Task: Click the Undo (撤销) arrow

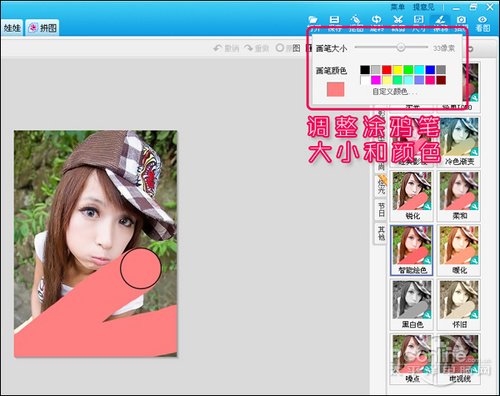Action: point(226,49)
